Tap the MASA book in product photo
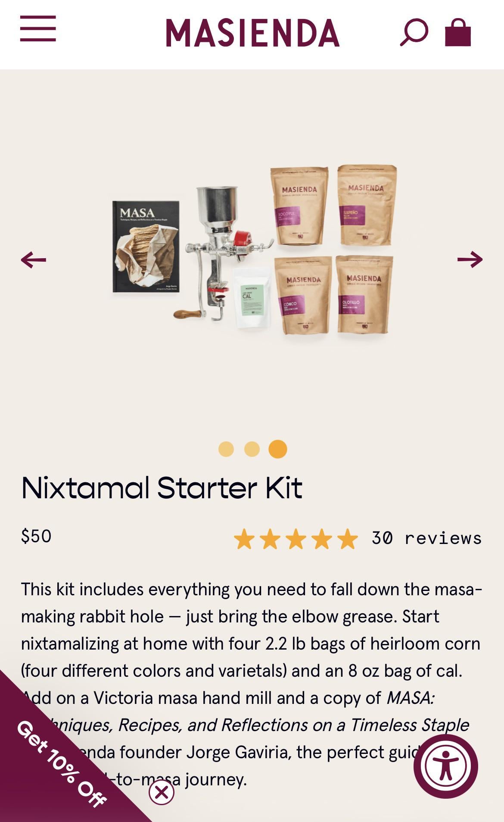 146,246
